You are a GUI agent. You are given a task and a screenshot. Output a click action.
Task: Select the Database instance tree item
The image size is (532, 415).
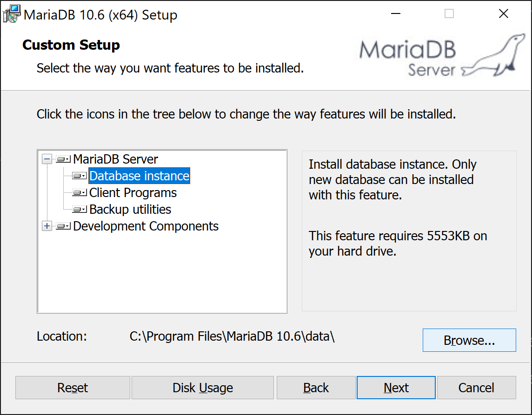[x=139, y=176]
